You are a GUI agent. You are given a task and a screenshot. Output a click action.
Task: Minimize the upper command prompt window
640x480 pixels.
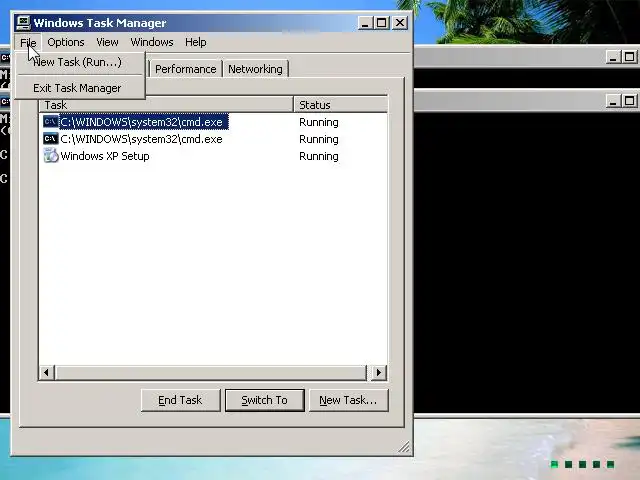(x=613, y=57)
